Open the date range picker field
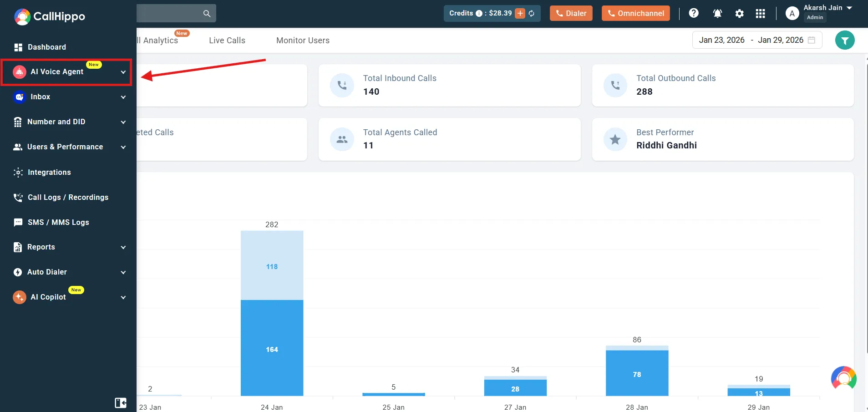The height and width of the screenshot is (412, 868). 756,40
